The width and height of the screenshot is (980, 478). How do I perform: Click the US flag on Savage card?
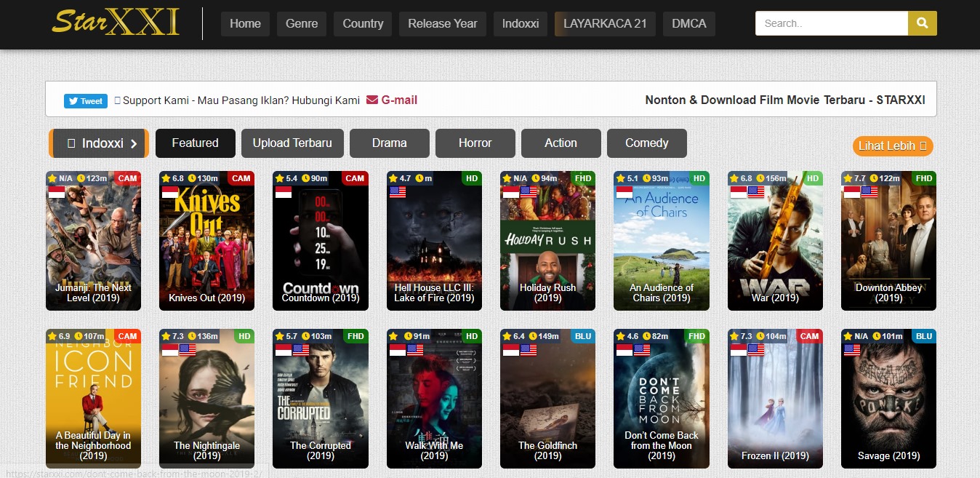[852, 350]
